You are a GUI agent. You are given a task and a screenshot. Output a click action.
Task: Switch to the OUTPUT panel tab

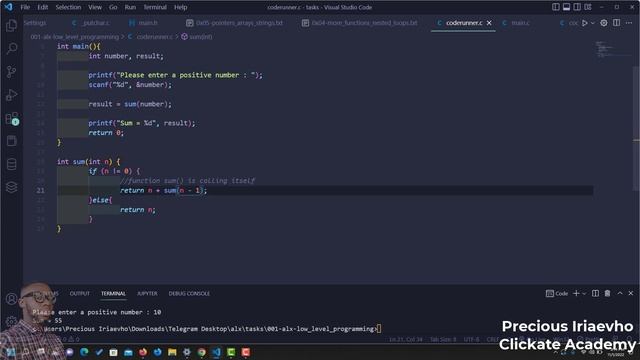(x=80, y=293)
